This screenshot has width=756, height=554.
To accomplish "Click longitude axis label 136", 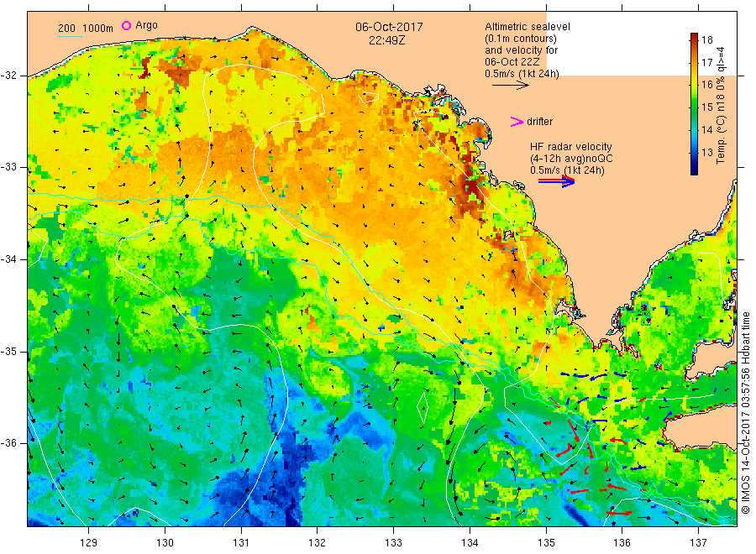I will (x=622, y=543).
